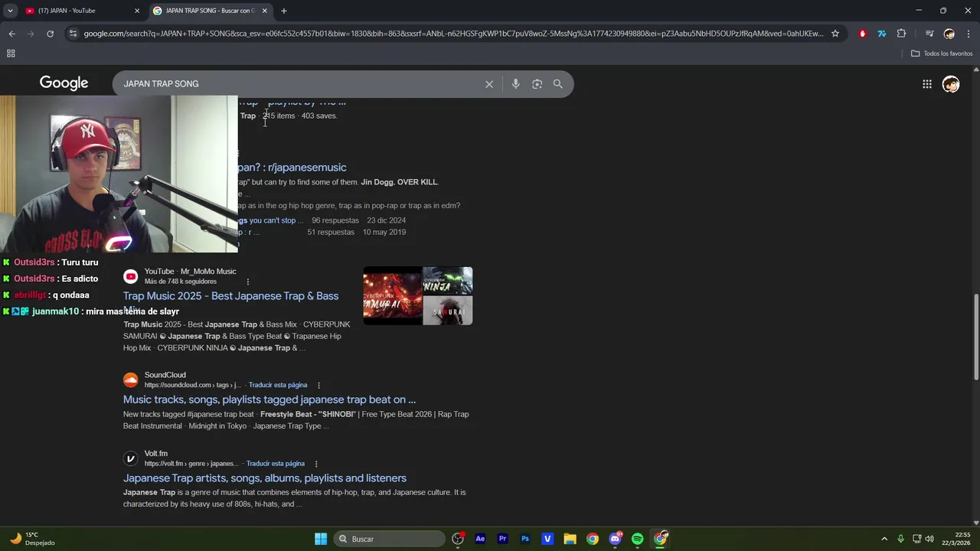Start voice search with the microphone icon
This screenshot has width=980, height=551.
click(515, 84)
